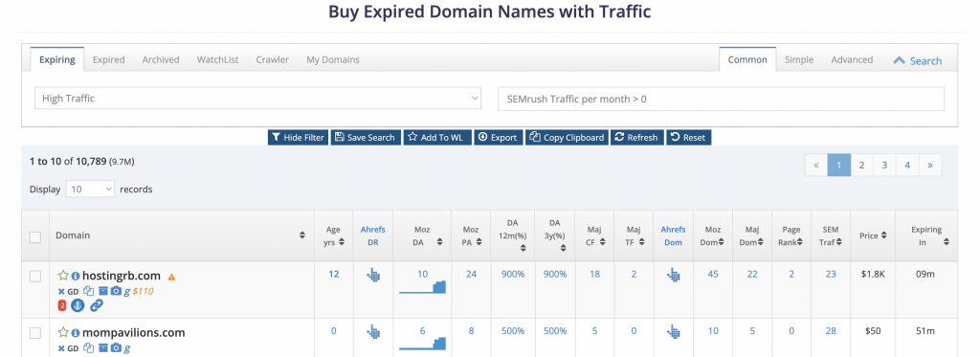
Task: Select the Advanced search mode tab
Action: (x=852, y=59)
